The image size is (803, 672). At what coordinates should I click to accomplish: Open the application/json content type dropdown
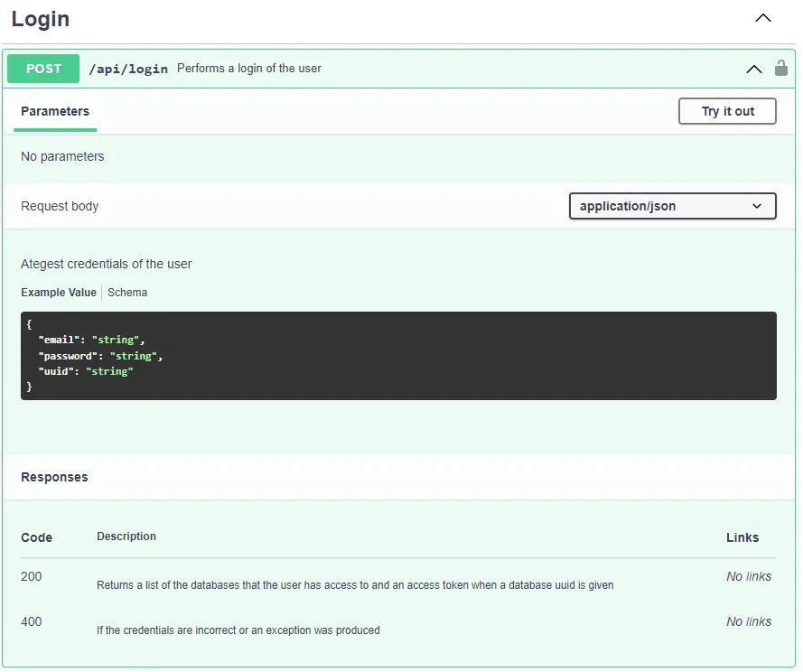[x=672, y=206]
